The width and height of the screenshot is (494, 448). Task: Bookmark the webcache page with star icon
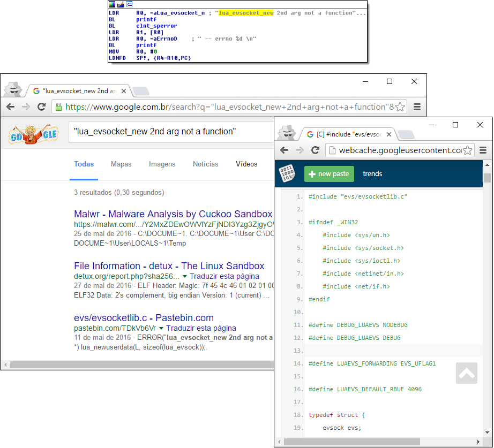[468, 150]
